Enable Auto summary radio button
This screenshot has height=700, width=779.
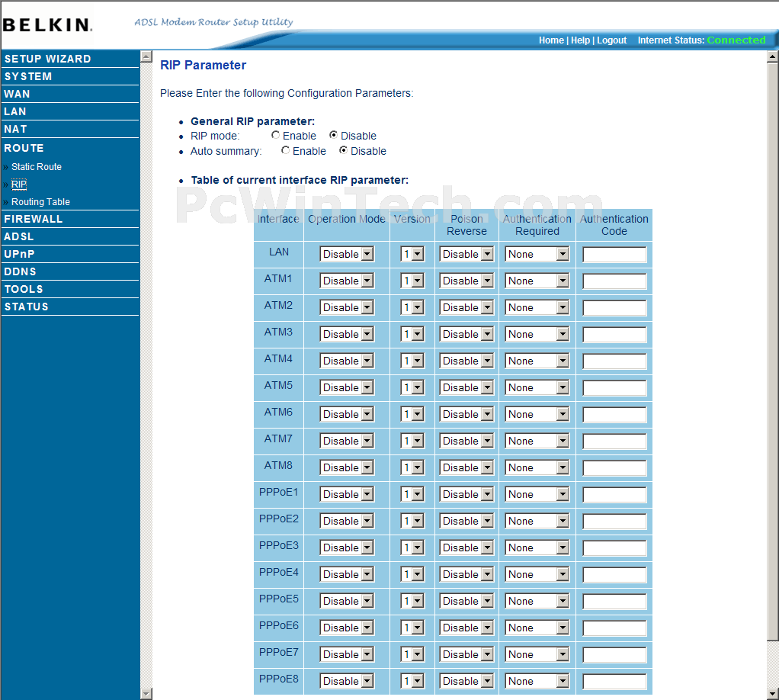coord(285,150)
